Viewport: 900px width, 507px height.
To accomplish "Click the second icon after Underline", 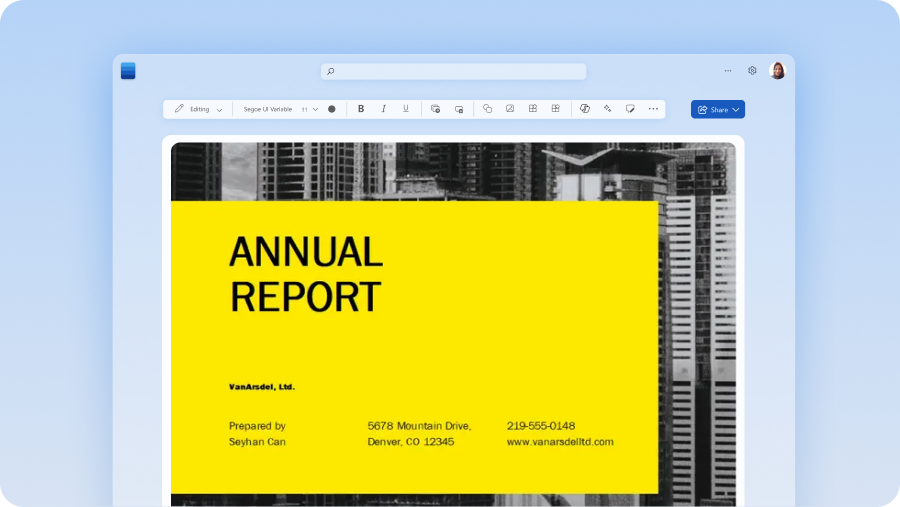I will 459,109.
